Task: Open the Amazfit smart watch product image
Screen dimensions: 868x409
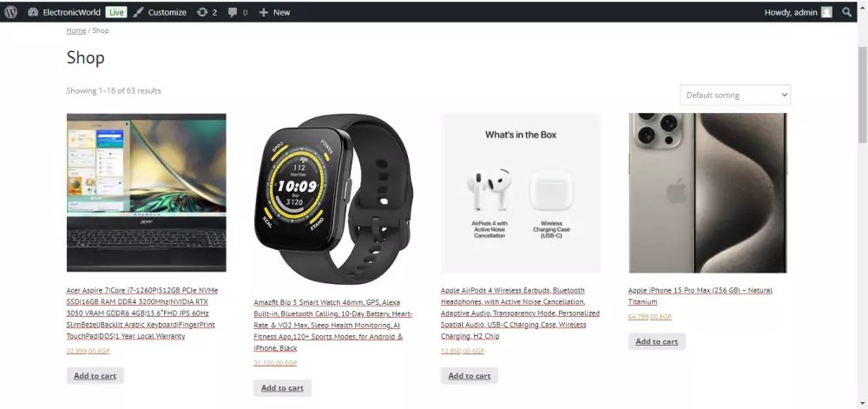Action: [333, 198]
